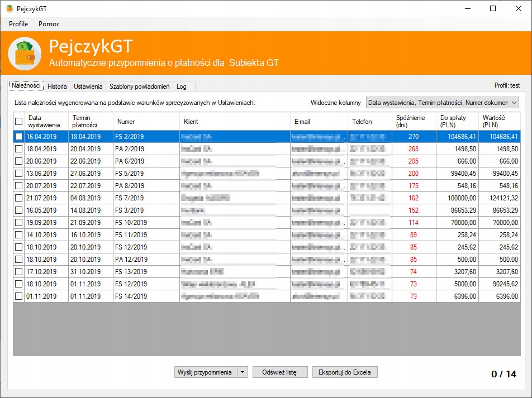Screen dimensions: 532x398
Task: Sort by Data wystawienia column header
Action: (46, 121)
